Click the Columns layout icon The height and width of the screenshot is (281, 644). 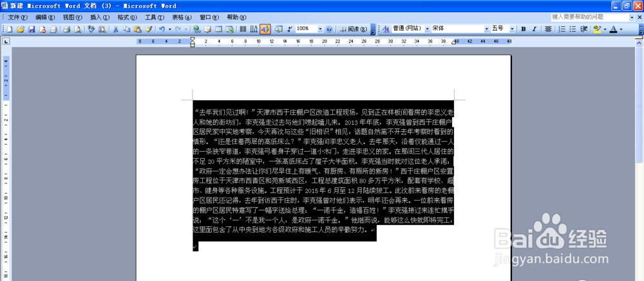(243, 29)
